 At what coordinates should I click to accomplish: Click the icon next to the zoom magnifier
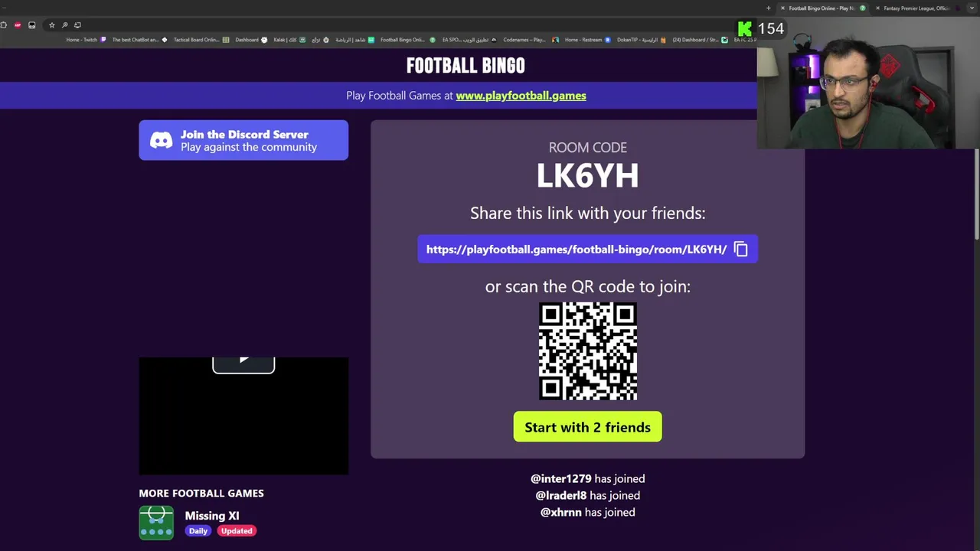click(x=77, y=25)
